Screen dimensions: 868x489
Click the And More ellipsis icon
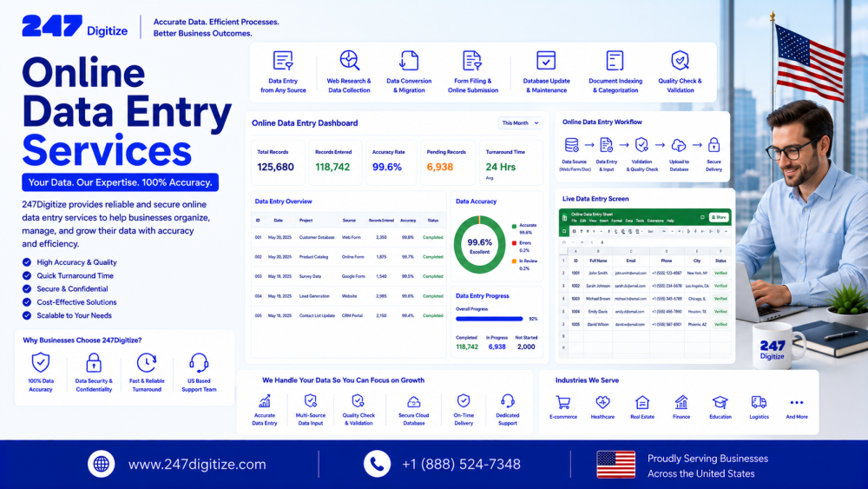click(797, 403)
